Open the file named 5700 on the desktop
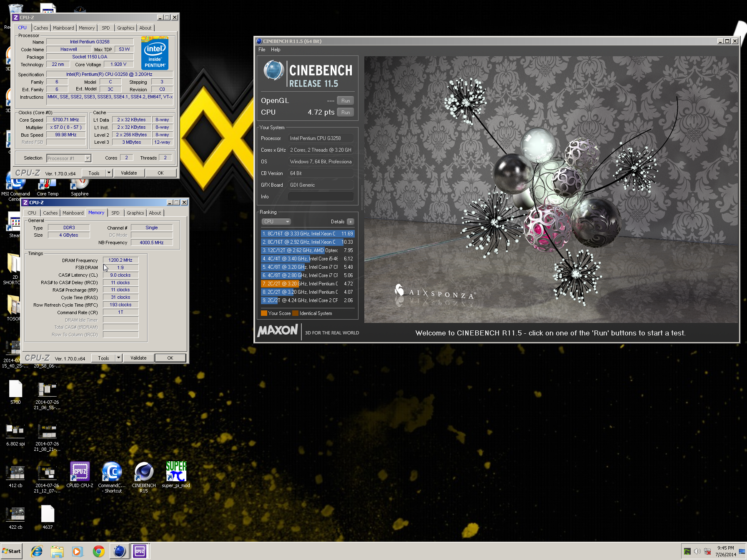 pos(15,392)
